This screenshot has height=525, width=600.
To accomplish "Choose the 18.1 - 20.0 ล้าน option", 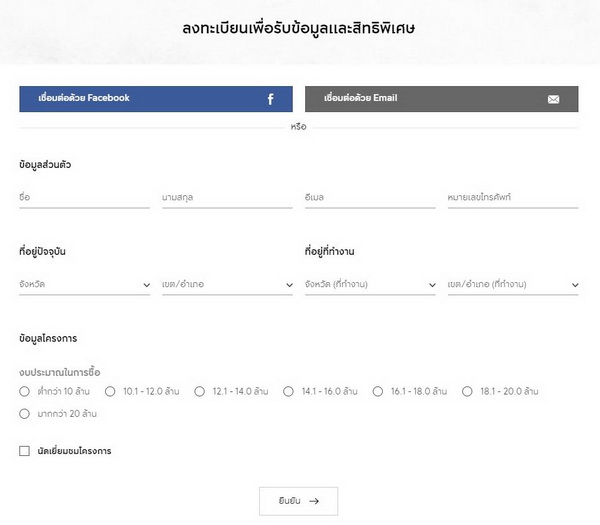I will [x=467, y=391].
